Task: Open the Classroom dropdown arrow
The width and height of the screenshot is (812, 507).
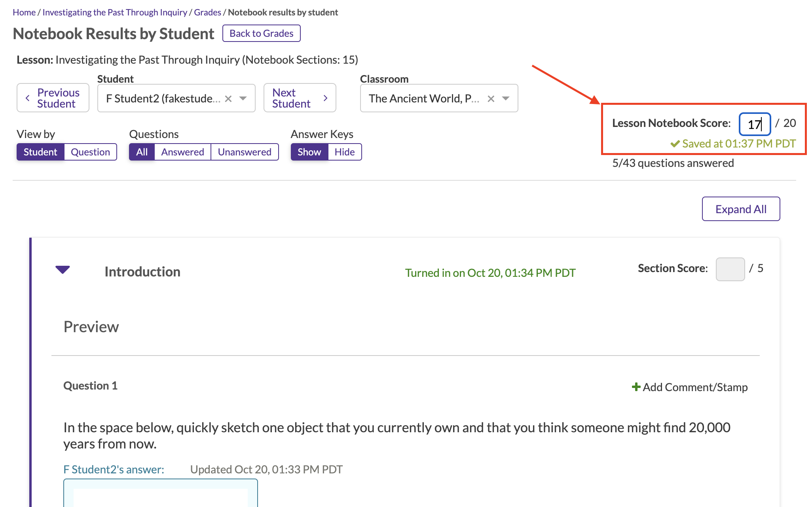Action: 506,98
